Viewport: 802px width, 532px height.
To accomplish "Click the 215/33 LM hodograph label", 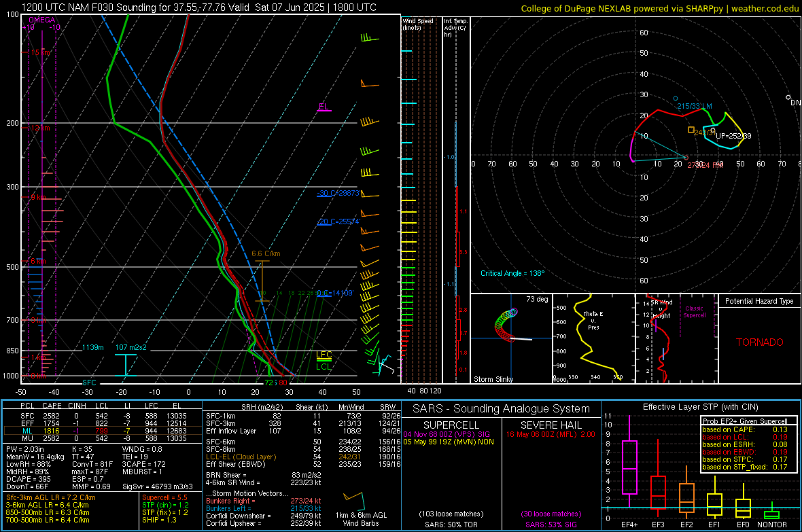I will [x=695, y=107].
